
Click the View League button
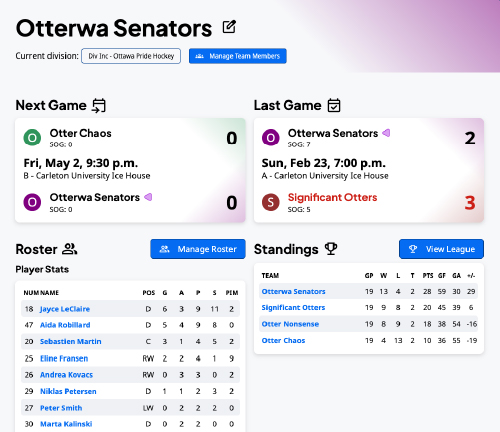(x=441, y=249)
